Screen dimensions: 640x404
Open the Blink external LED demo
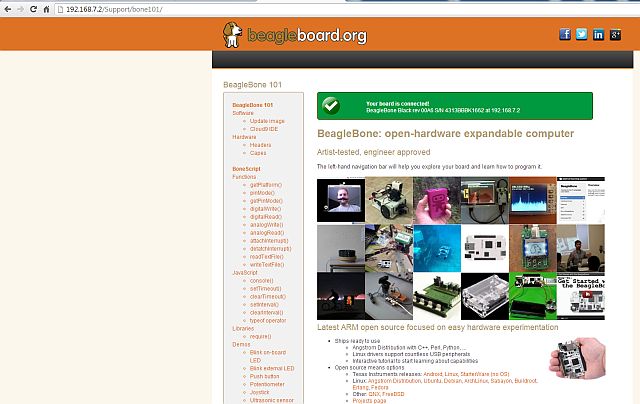(x=272, y=368)
